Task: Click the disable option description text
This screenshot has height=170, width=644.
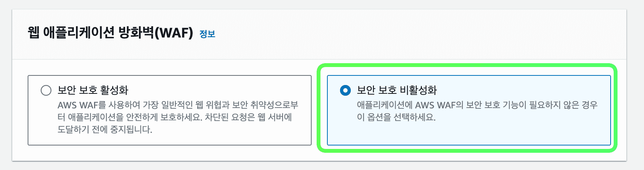Action: coord(477,111)
